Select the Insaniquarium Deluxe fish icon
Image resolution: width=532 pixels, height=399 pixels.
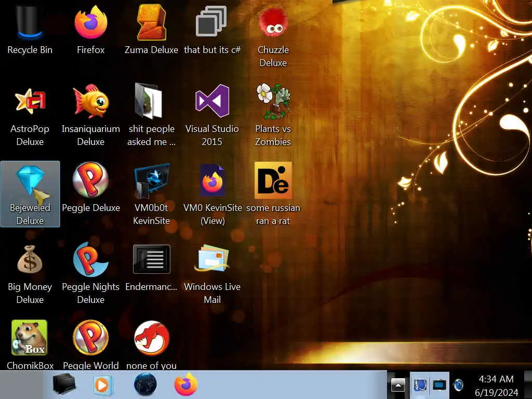click(90, 101)
